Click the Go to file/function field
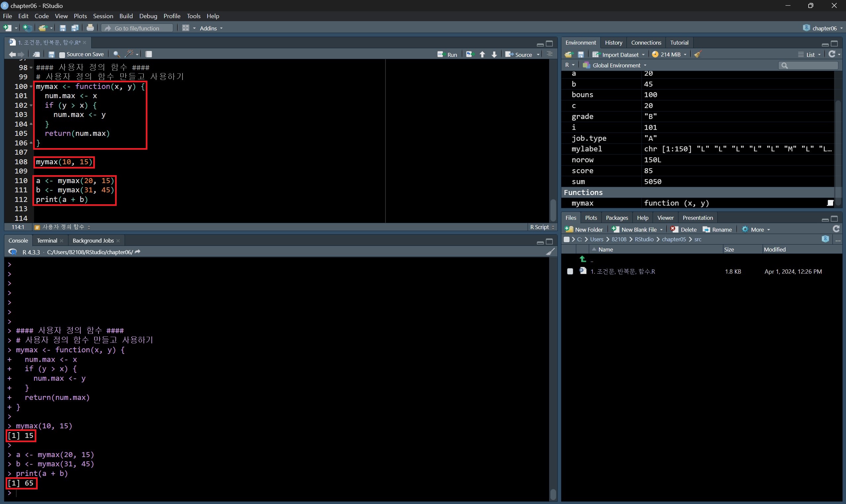846x504 pixels. point(137,28)
